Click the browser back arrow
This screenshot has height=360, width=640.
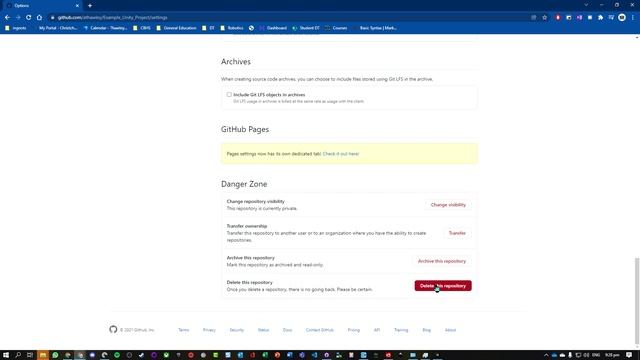pos(7,18)
